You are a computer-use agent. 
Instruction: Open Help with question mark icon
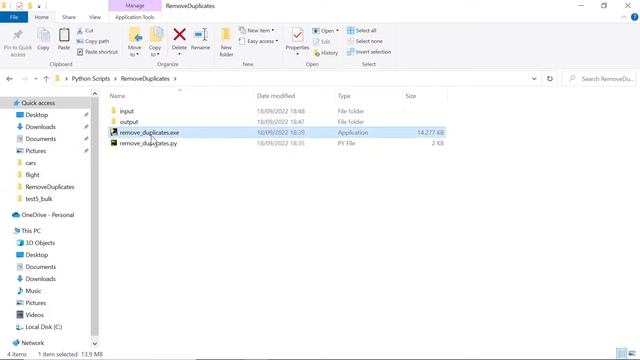point(634,17)
